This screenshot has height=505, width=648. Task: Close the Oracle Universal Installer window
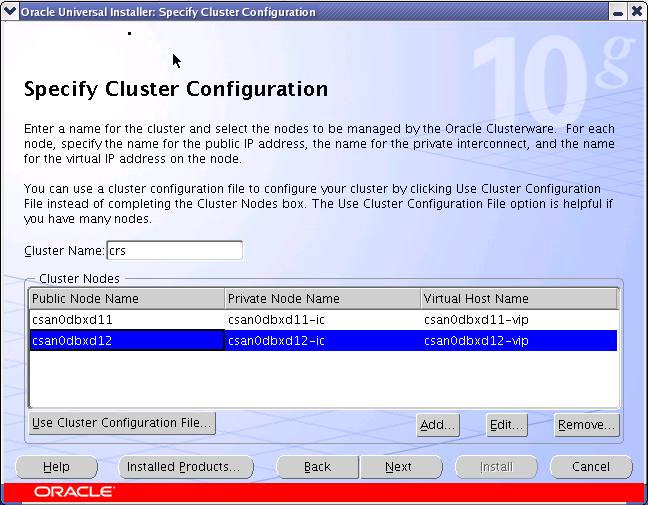(637, 12)
